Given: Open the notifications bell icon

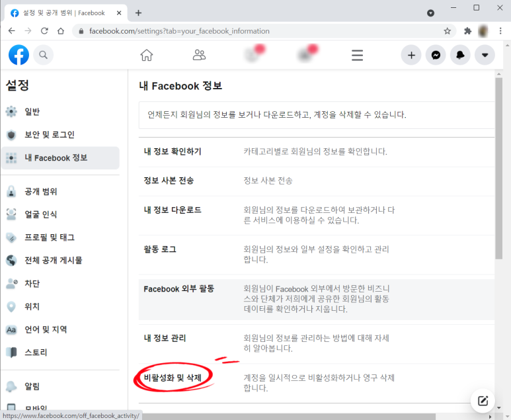Looking at the screenshot, I should 460,55.
